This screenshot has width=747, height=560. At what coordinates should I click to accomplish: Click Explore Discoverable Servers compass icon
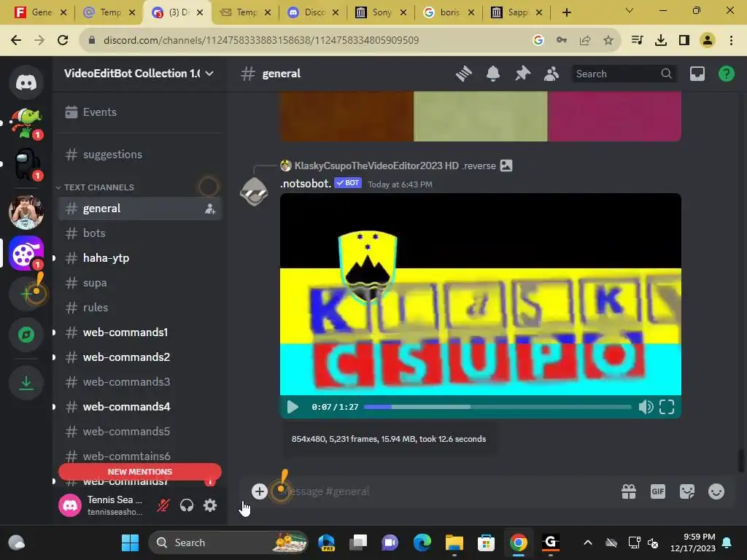point(26,335)
